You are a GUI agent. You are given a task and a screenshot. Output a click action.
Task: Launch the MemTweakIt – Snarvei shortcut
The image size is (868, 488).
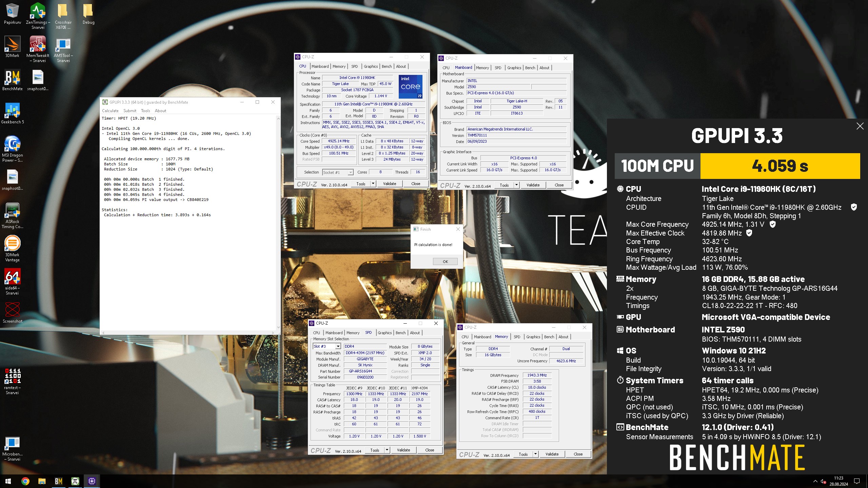(38, 49)
